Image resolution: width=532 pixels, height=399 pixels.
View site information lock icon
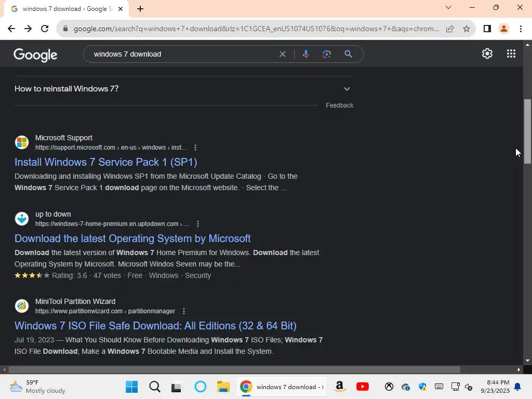tap(65, 29)
